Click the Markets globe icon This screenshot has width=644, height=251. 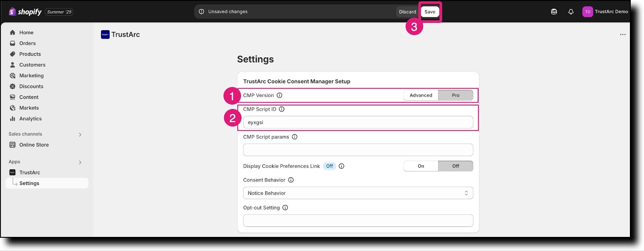[x=12, y=108]
